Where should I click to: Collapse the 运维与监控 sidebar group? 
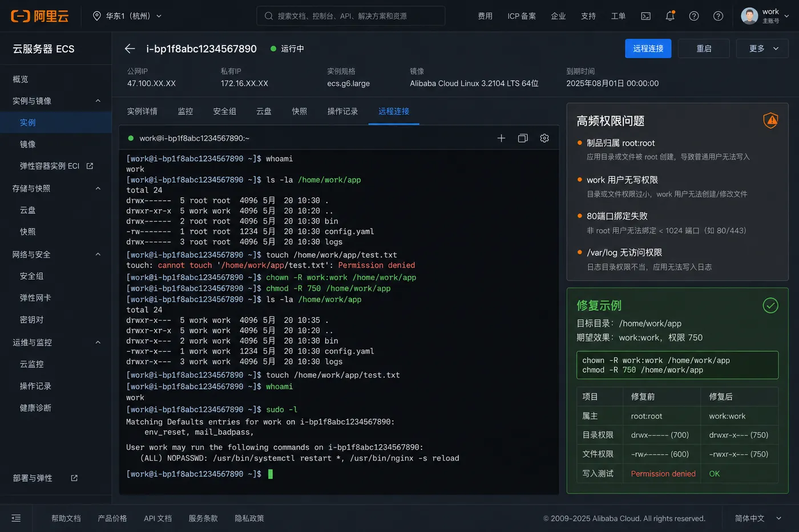pyautogui.click(x=98, y=342)
